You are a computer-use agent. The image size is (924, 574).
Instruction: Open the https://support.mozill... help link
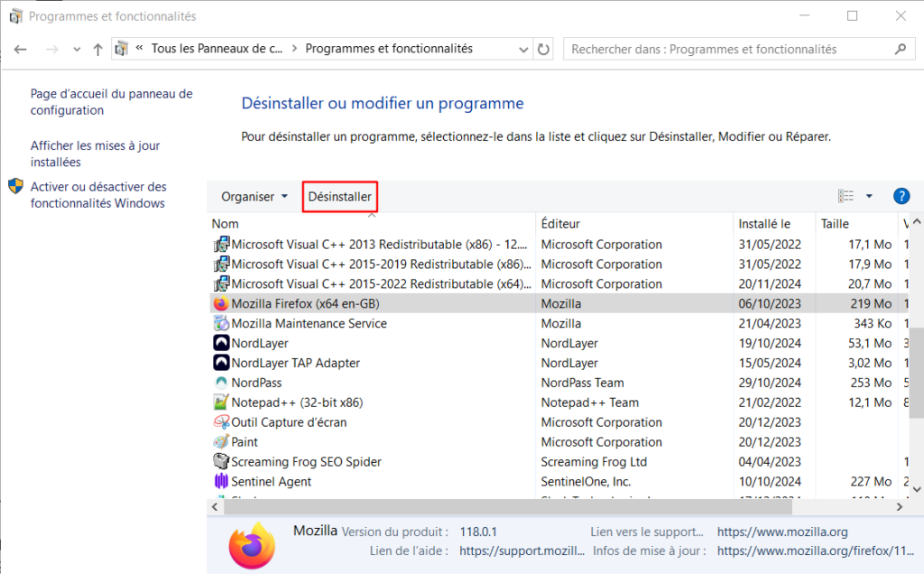click(522, 551)
